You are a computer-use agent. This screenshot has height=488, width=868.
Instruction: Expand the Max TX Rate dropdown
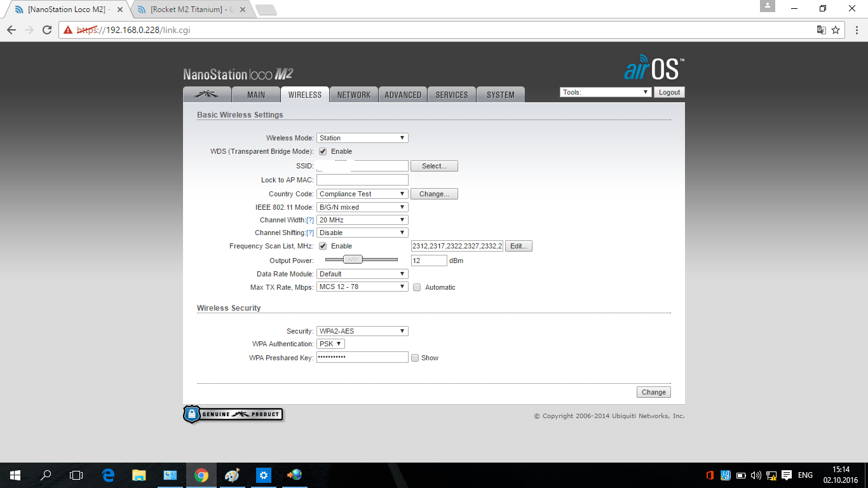click(362, 287)
